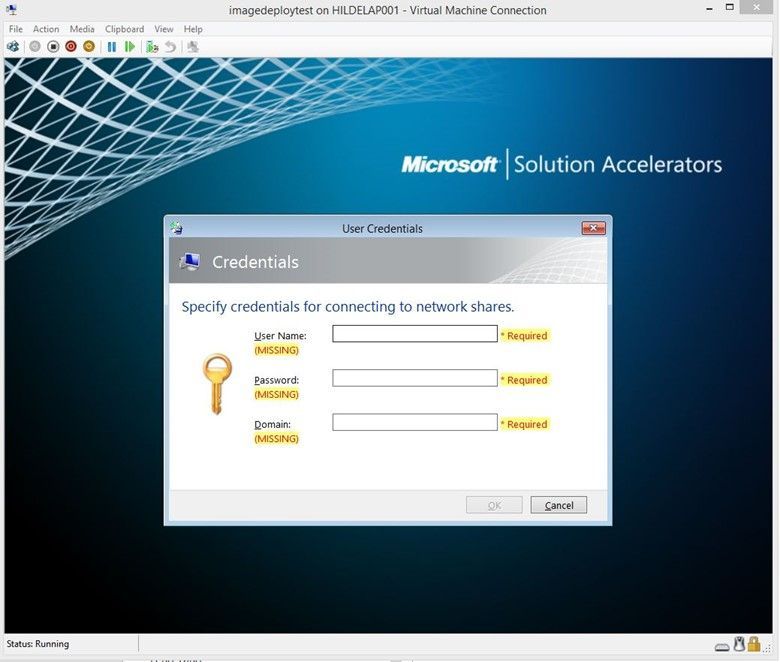Click the Turn Off VM icon
780x662 pixels.
(53, 47)
